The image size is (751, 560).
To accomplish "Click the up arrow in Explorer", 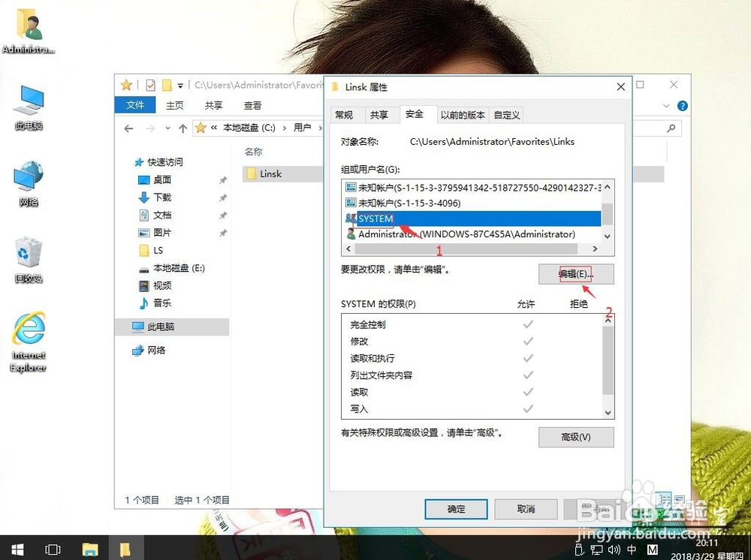I will point(182,128).
